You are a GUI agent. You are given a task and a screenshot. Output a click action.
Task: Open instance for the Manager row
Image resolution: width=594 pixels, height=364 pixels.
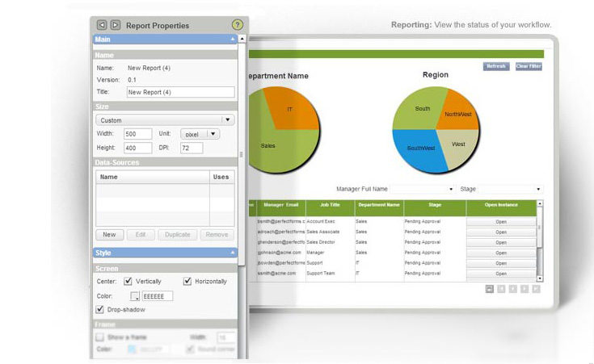click(501, 253)
